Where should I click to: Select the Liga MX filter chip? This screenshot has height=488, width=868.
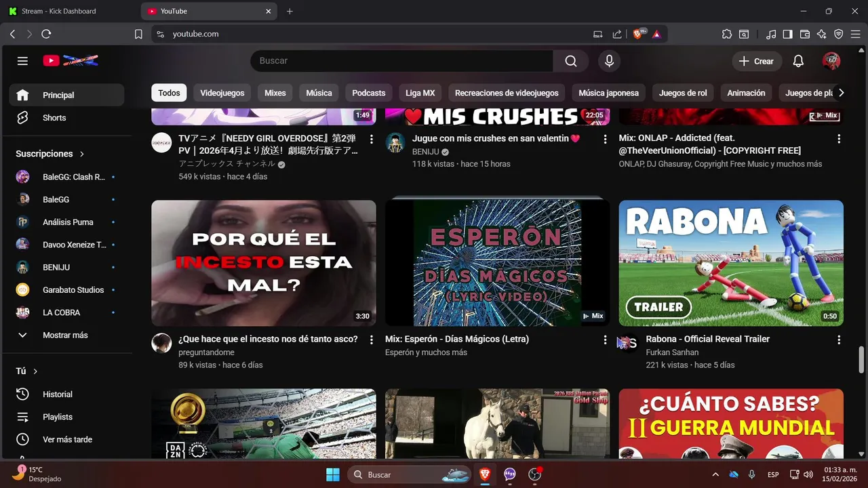pyautogui.click(x=420, y=93)
